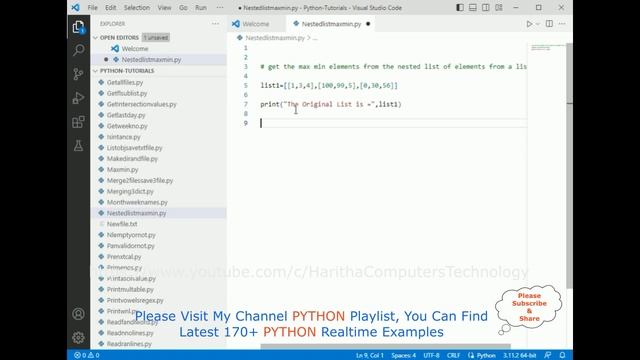
Task: Click the editor minimap preview
Action: 546,48
